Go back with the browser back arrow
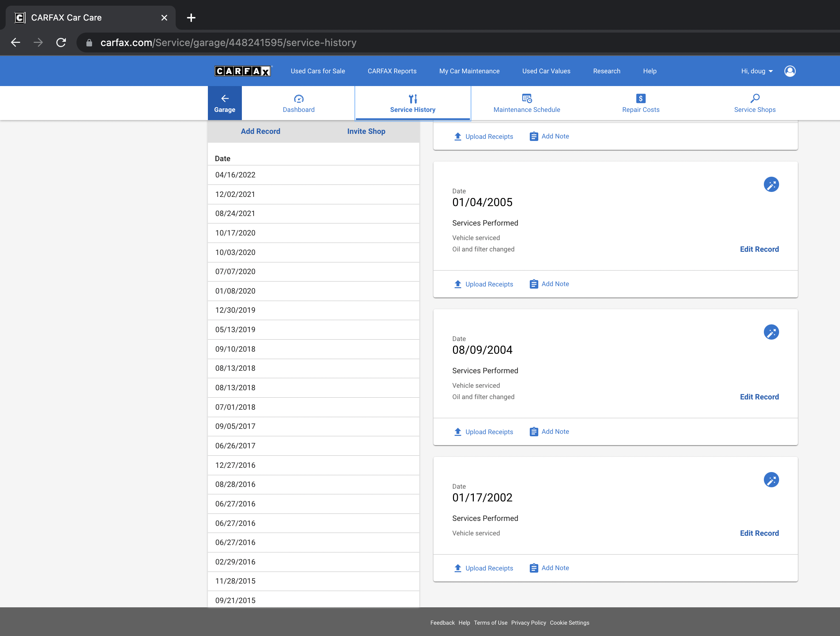840x636 pixels. (16, 42)
